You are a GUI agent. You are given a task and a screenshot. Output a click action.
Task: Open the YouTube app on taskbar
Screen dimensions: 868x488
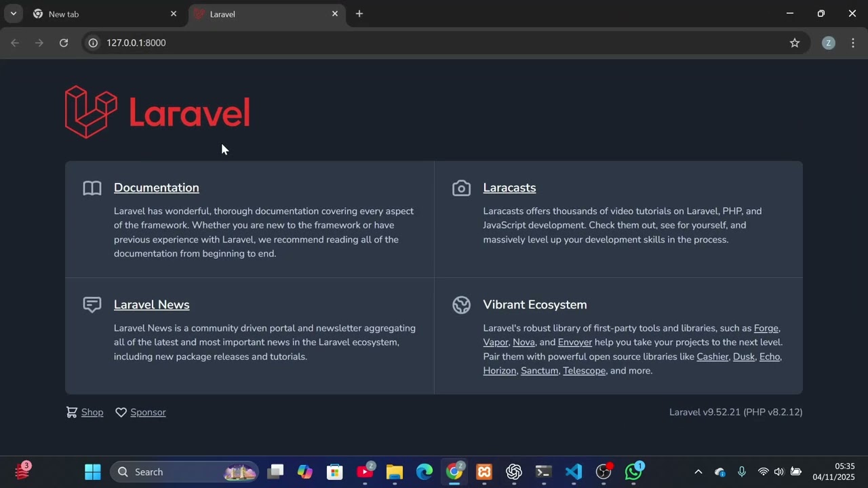365,472
